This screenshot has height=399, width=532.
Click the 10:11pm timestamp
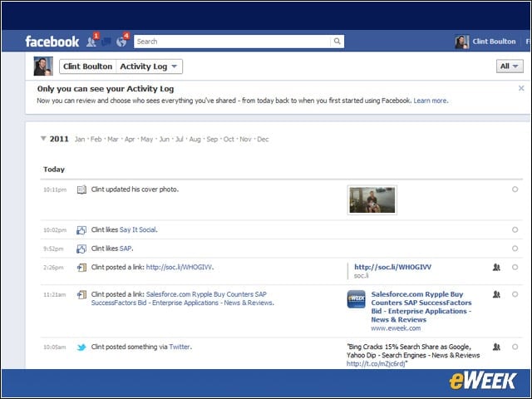tap(55, 190)
